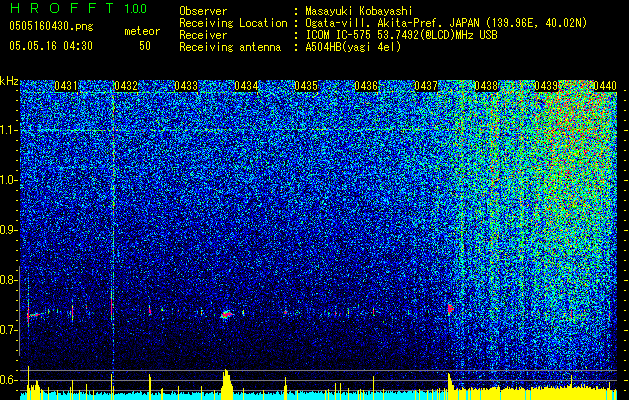Click the Receiver label

coord(203,35)
